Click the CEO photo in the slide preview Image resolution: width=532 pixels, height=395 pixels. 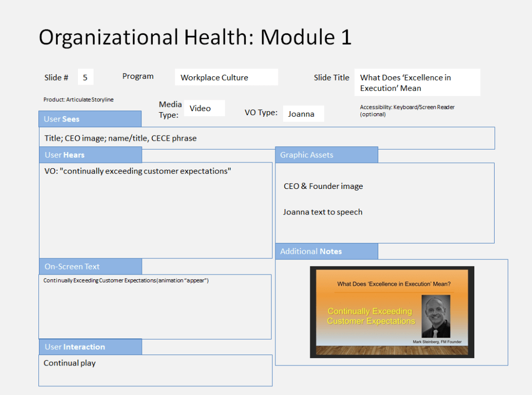point(435,316)
